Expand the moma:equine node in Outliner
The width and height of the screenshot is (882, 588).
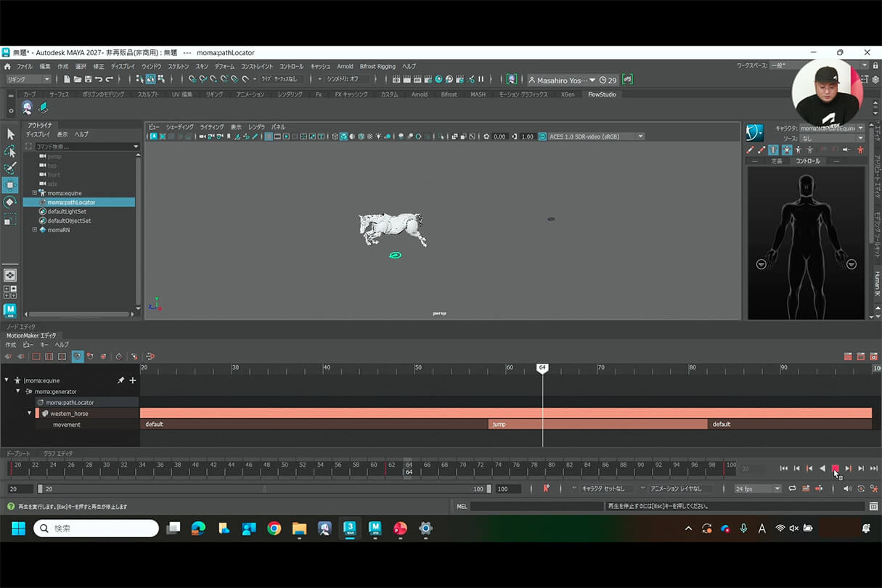coord(34,193)
